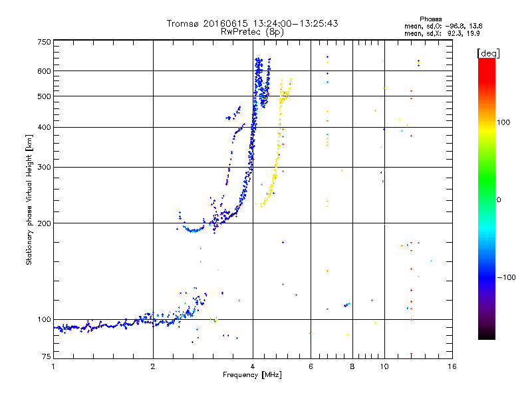Click the y-axis tick label '750'
This screenshot has width=532, height=399.
(44, 42)
